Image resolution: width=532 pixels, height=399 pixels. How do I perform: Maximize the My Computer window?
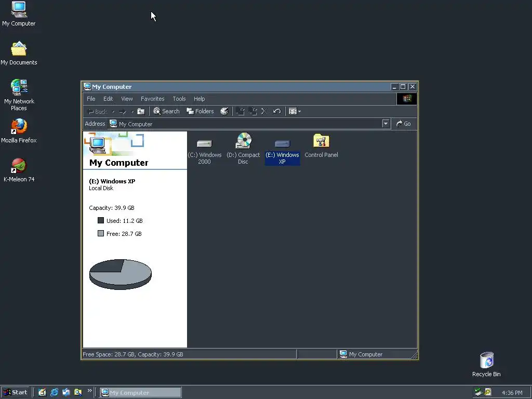pos(403,87)
